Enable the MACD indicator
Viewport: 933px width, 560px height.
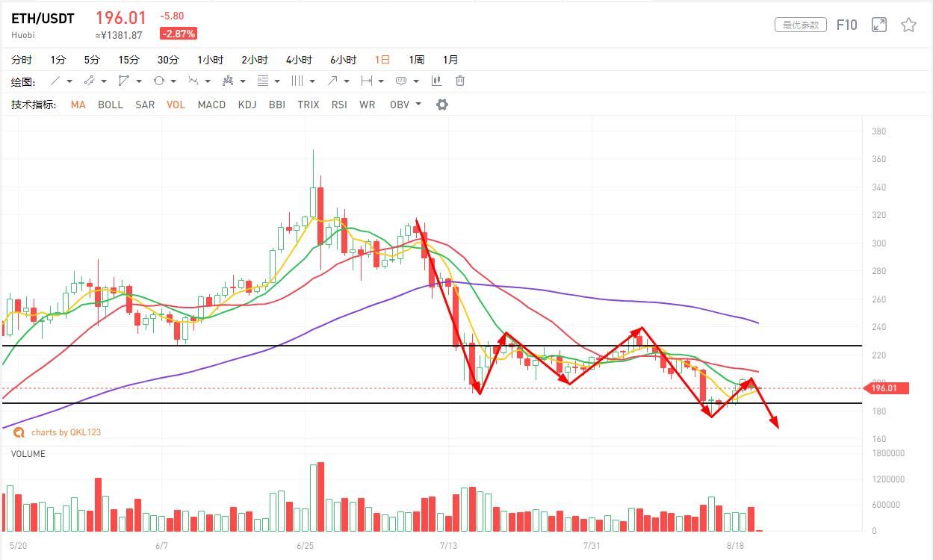click(211, 105)
